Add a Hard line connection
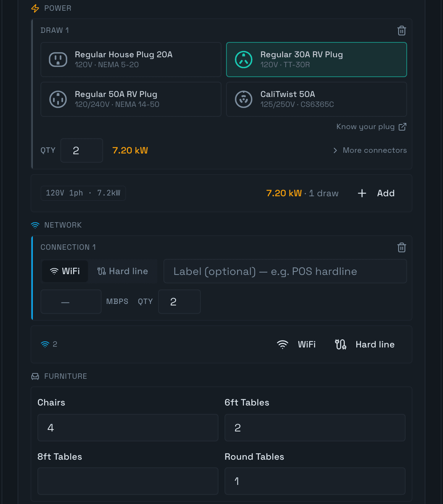The height and width of the screenshot is (504, 443). [x=365, y=344]
